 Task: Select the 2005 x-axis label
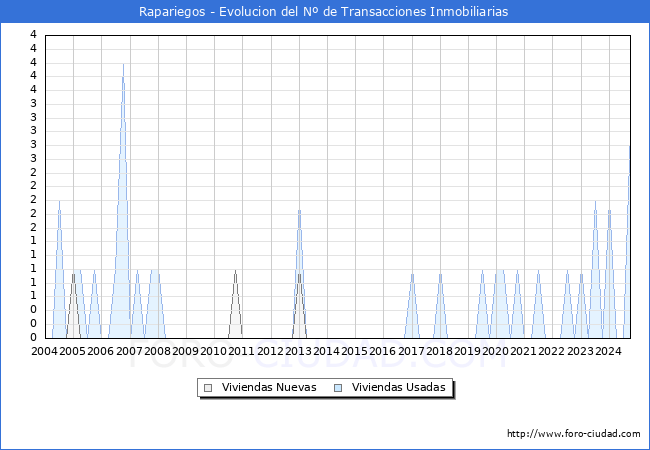[x=73, y=351]
